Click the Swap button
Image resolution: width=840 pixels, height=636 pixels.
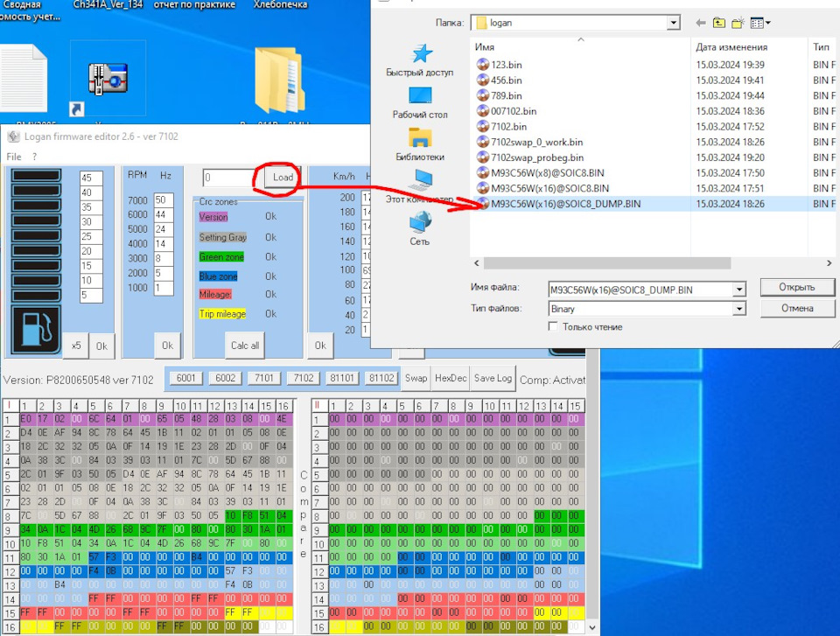416,378
